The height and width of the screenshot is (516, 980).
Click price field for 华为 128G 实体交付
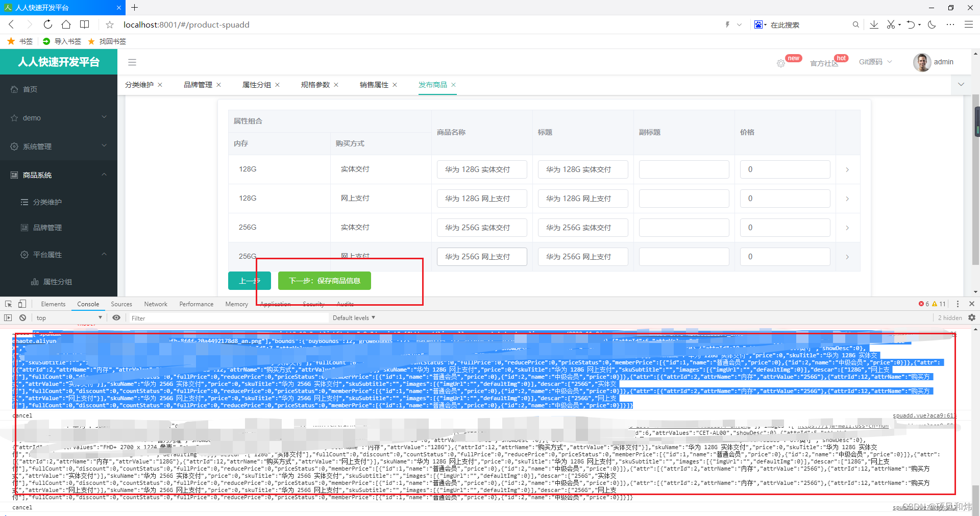click(785, 169)
